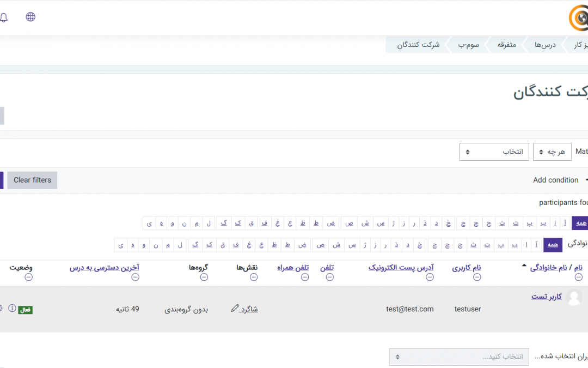
Task: Collapse the گروه‌ها column using its minus icon
Action: click(204, 277)
